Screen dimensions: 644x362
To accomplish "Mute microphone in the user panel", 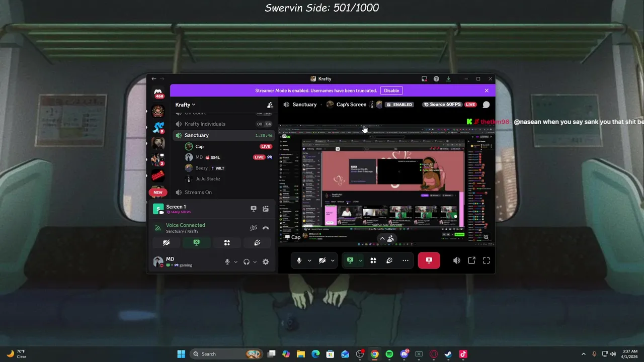I will click(x=227, y=261).
